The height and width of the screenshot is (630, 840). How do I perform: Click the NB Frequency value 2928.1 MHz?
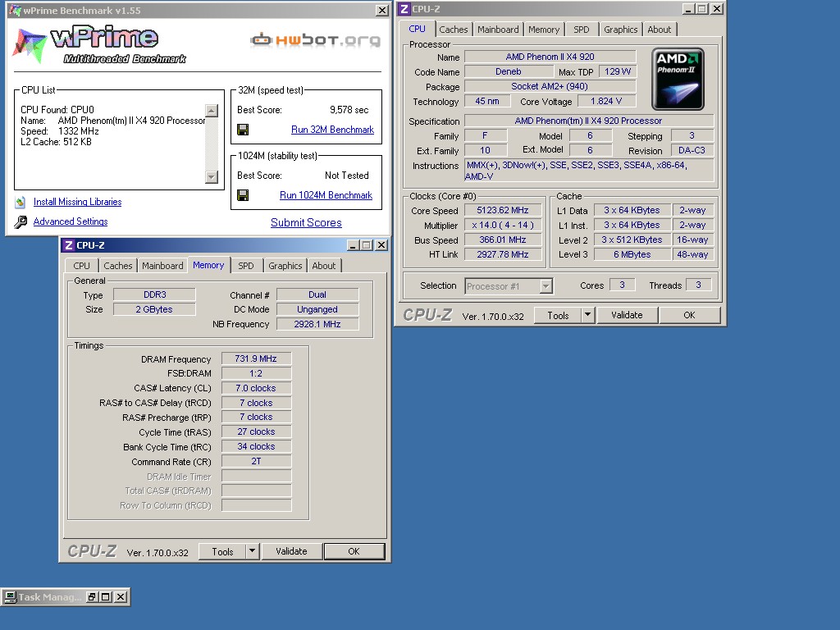(x=317, y=324)
